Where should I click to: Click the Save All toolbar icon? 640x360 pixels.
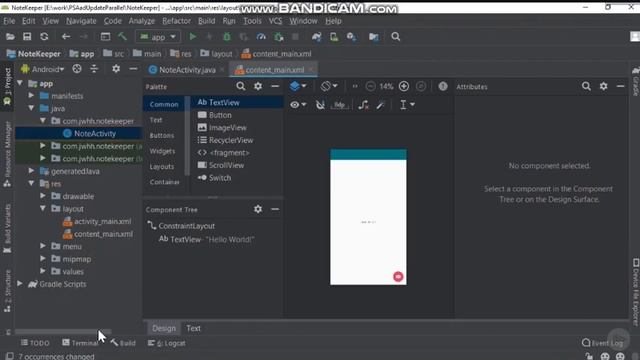[27, 37]
